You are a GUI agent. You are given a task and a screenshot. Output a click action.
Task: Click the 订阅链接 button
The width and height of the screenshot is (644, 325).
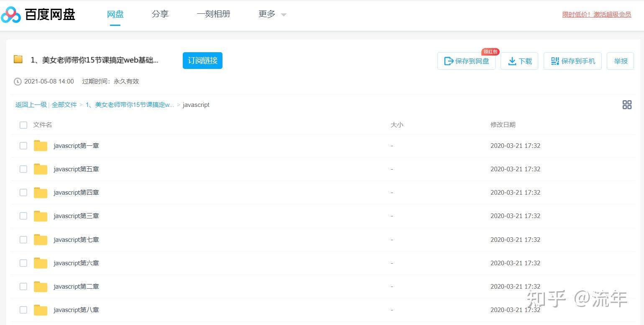pyautogui.click(x=202, y=61)
